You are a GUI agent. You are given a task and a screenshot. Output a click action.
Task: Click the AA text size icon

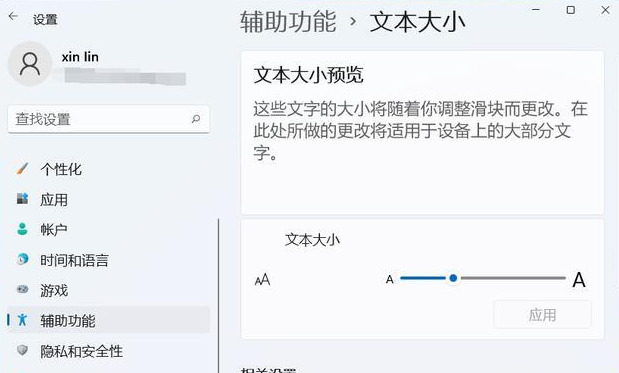[x=263, y=280]
